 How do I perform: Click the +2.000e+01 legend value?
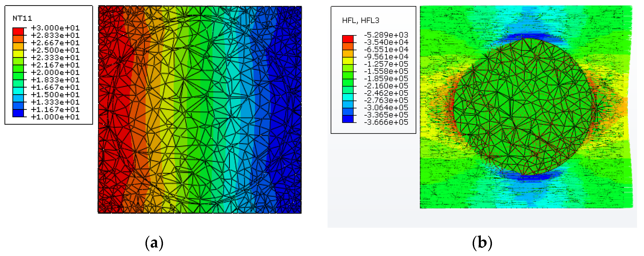[x=55, y=72]
